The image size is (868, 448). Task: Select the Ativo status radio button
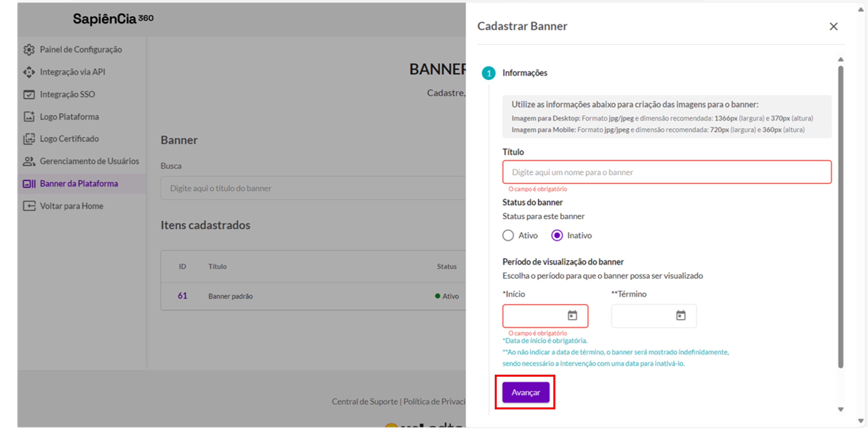coord(508,236)
